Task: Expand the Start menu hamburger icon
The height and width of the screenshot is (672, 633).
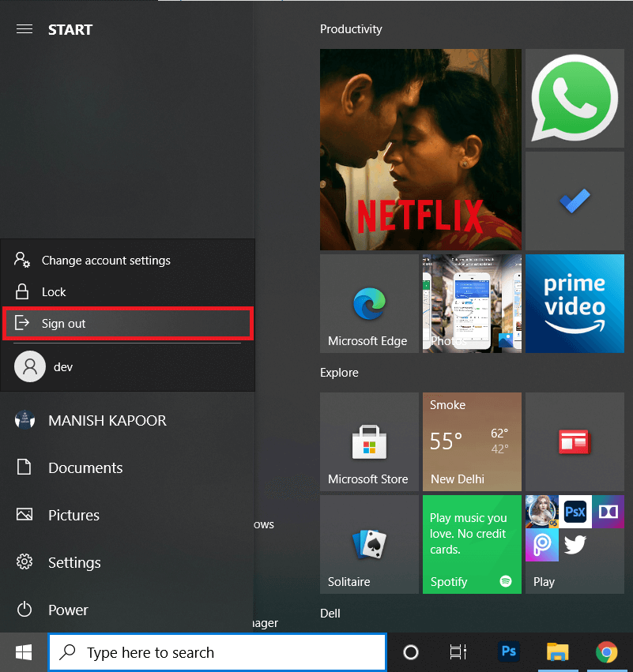Action: pyautogui.click(x=24, y=29)
